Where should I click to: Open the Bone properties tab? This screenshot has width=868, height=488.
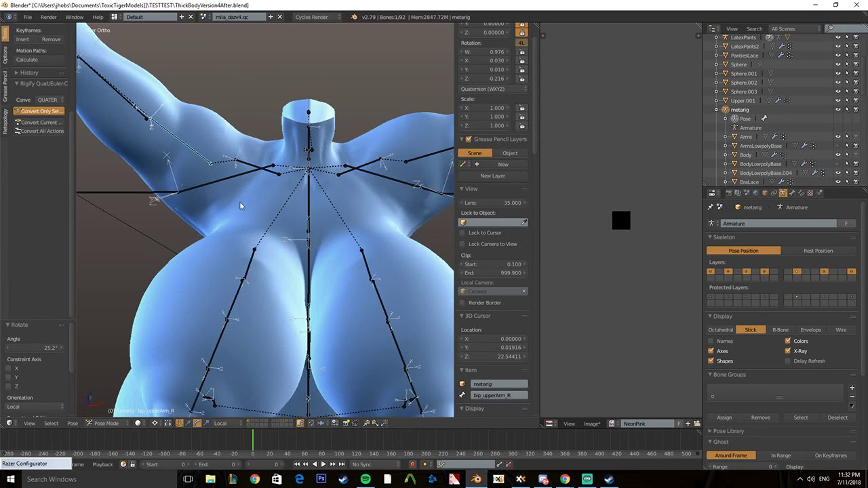[x=791, y=193]
